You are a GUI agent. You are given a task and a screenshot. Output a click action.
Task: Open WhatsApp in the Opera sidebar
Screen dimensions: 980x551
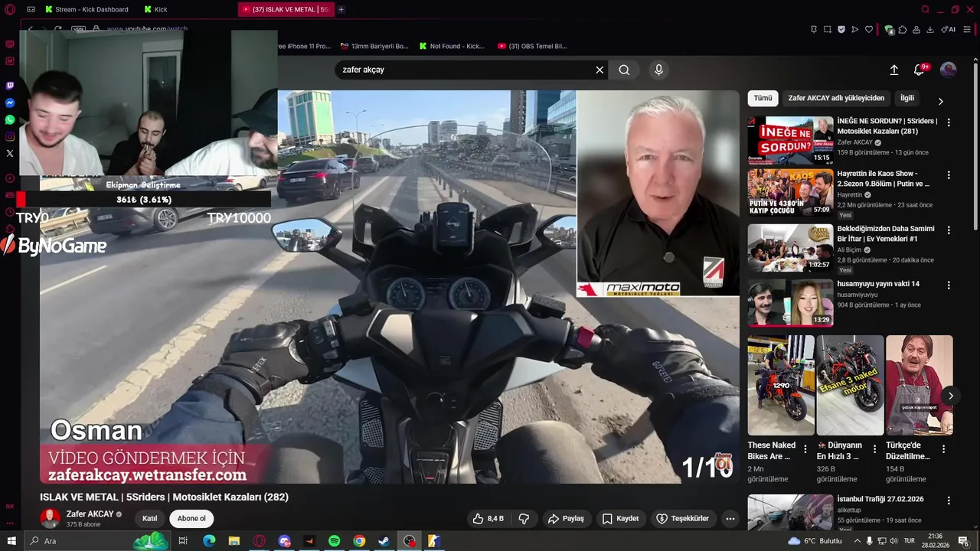10,119
